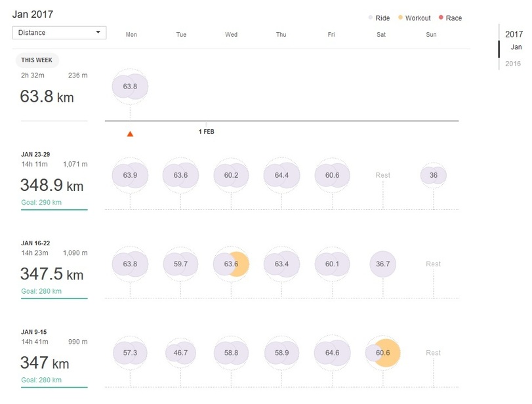Click the 63.8 km Monday ride bubble this week
Screen dimensions: 532x404
(x=130, y=87)
